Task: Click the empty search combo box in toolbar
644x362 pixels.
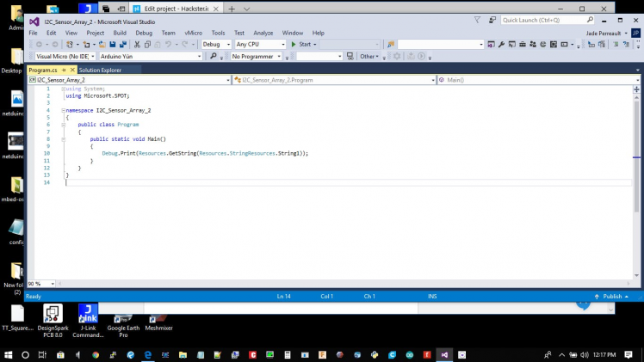Action: tap(440, 44)
